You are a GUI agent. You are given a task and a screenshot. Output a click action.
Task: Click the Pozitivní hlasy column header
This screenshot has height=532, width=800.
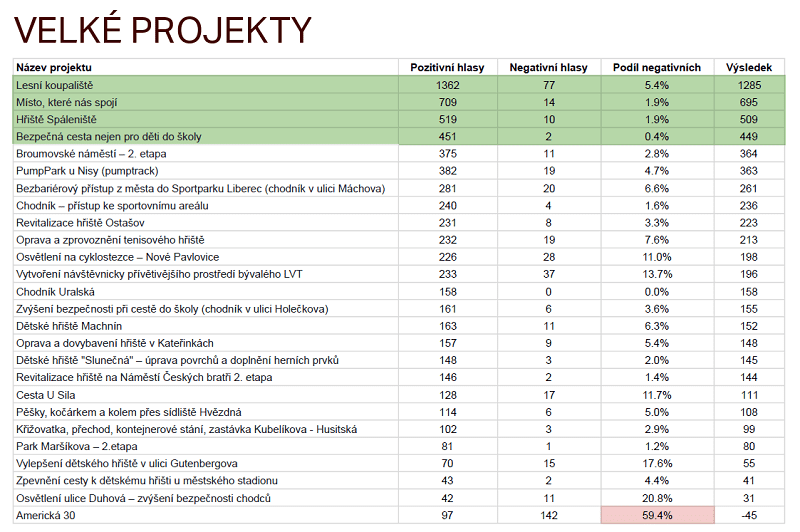point(447,67)
